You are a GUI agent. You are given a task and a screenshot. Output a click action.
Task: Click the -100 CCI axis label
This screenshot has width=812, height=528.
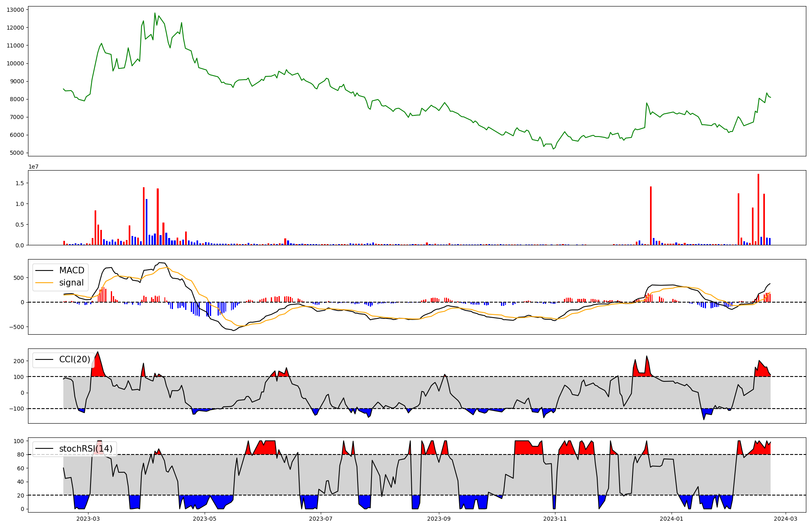17,409
